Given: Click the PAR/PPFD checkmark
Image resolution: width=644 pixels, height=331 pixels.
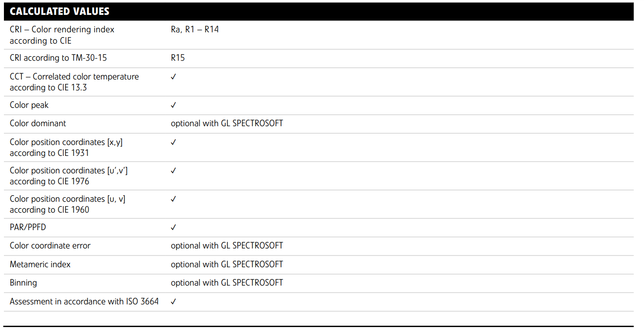Looking at the screenshot, I should coord(173,228).
